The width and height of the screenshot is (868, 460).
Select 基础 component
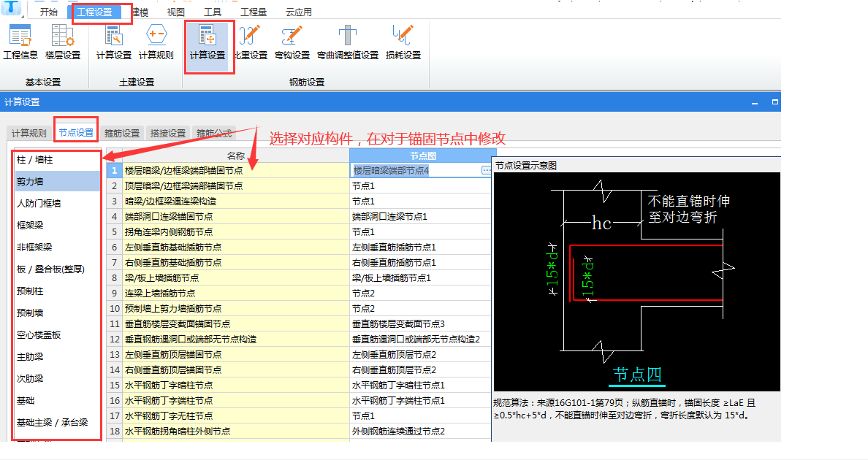click(x=58, y=400)
